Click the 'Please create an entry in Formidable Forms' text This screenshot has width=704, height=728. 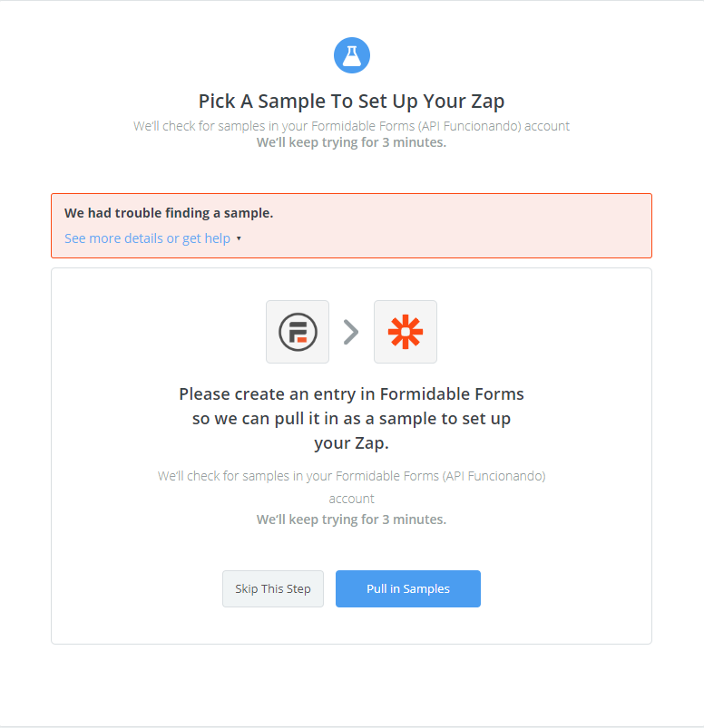point(351,394)
